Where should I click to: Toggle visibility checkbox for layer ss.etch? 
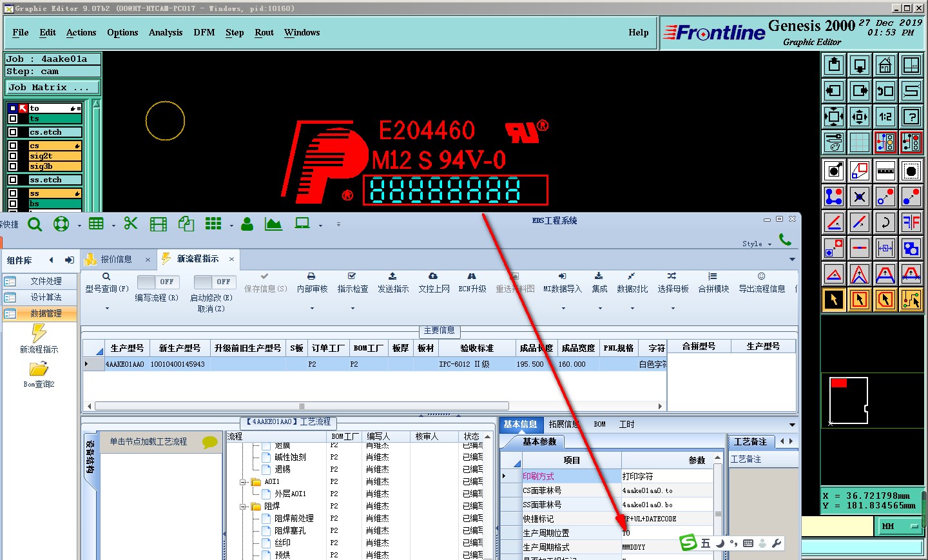[13, 180]
